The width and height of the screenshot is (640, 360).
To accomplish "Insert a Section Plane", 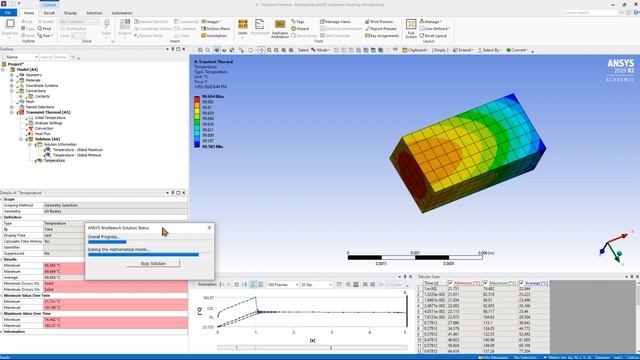I will 216,29.
